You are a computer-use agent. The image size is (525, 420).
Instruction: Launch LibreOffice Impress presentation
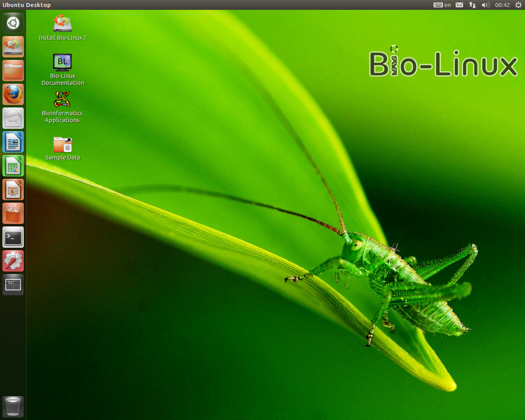13,189
